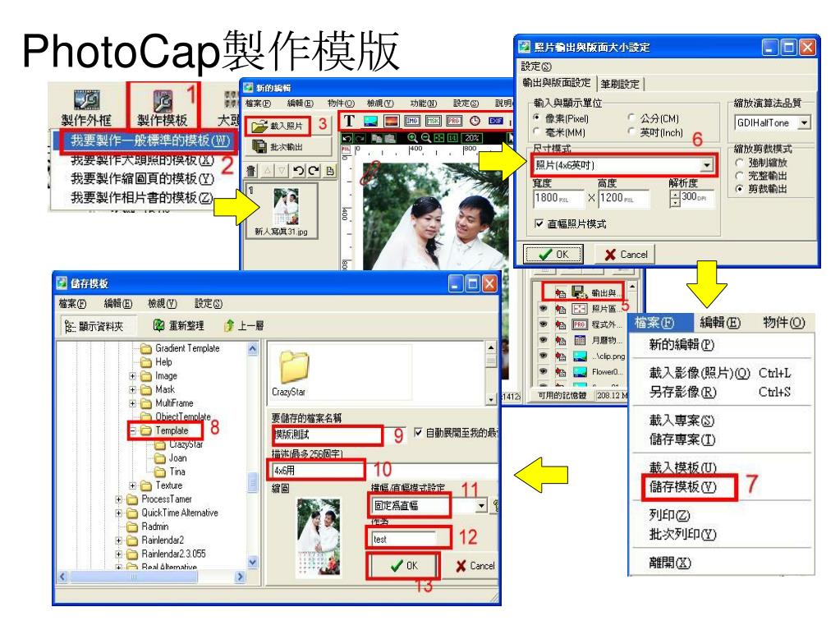This screenshot has height=630, width=840.
Task: Click OK in 儲存模板 dialog
Action: [403, 565]
